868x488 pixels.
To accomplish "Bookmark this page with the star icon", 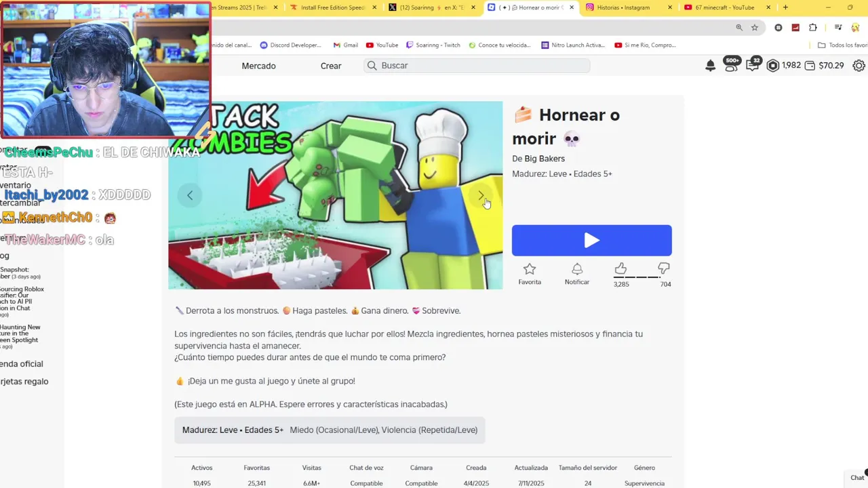I will 755,28.
